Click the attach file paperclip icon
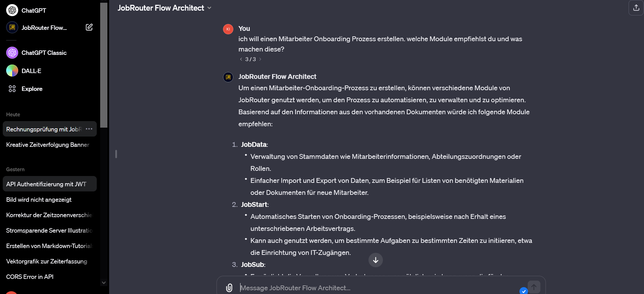The image size is (644, 294). [x=229, y=288]
